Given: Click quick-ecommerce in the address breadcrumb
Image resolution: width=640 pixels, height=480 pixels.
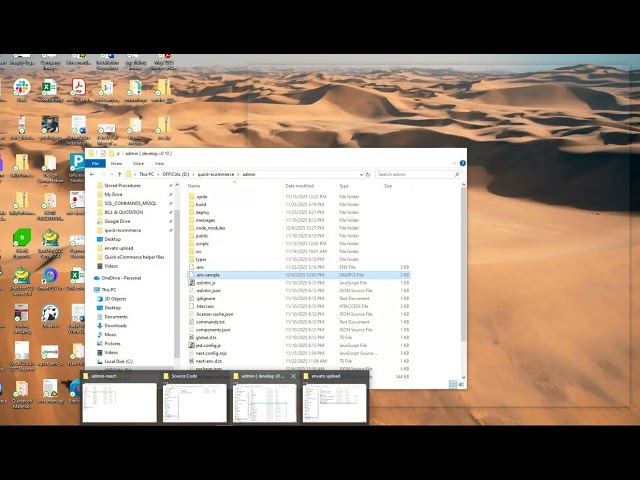Looking at the screenshot, I should click(216, 174).
